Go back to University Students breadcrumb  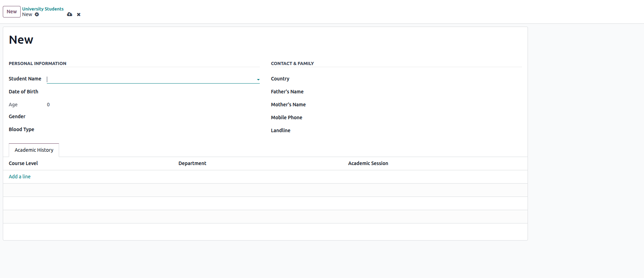(43, 9)
